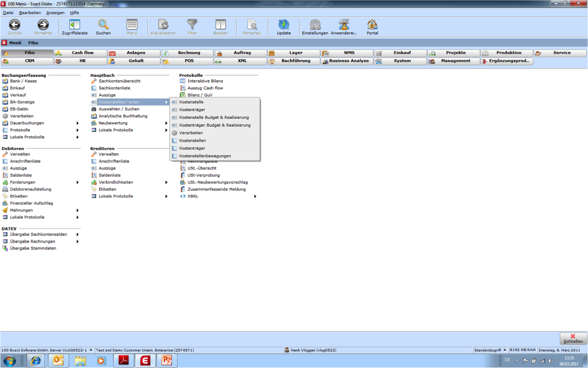The image size is (588, 368).
Task: Open the Spalten columns icon
Action: (220, 25)
